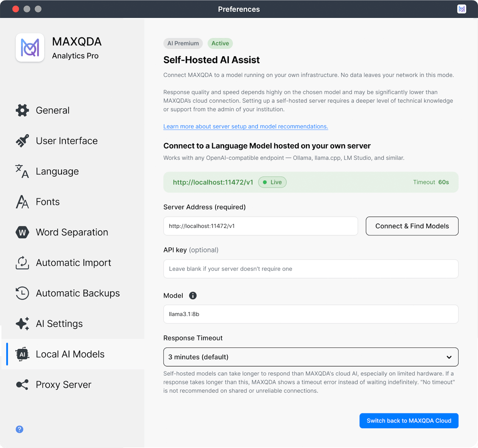Go to Word Separation settings

pyautogui.click(x=72, y=232)
